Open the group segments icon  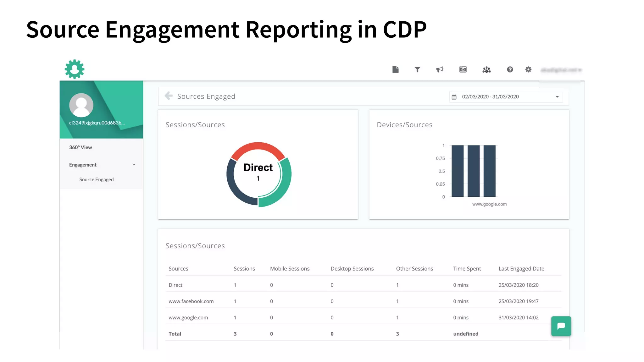tap(486, 70)
